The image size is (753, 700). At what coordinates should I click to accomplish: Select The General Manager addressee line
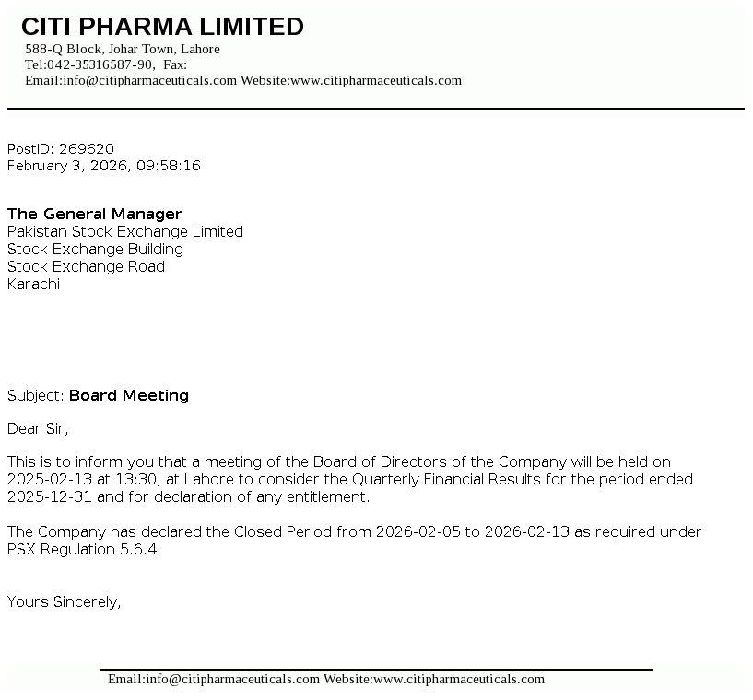(x=95, y=214)
